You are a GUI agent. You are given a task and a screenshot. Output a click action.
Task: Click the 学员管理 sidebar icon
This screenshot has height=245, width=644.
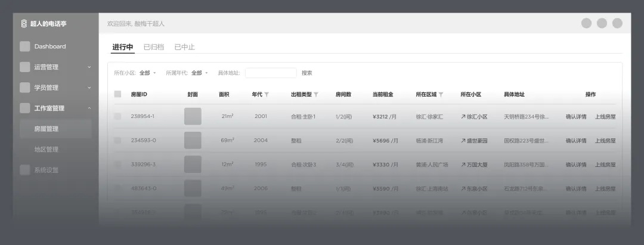[x=24, y=88]
